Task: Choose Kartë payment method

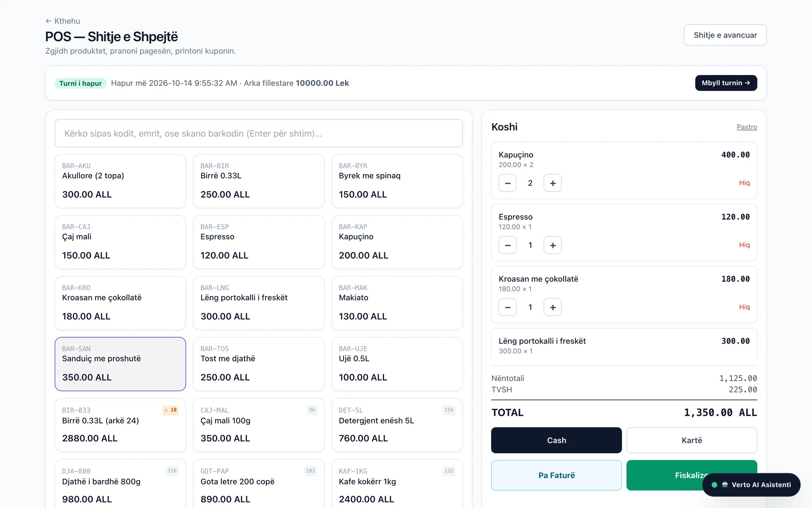Action: click(x=691, y=440)
